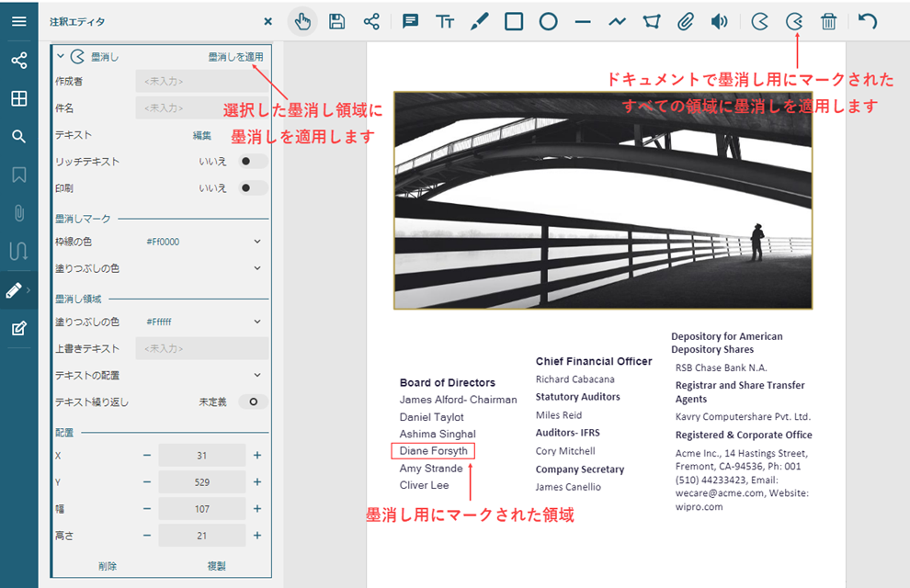Open the form editor sidebar icon
Screen dimensions: 910x588
[19, 328]
